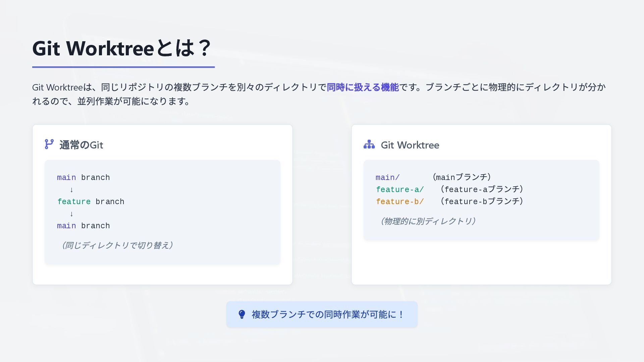Image resolution: width=644 pixels, height=362 pixels.
Task: Click the slide title Git Worktreeとは？
Action: [x=121, y=49]
